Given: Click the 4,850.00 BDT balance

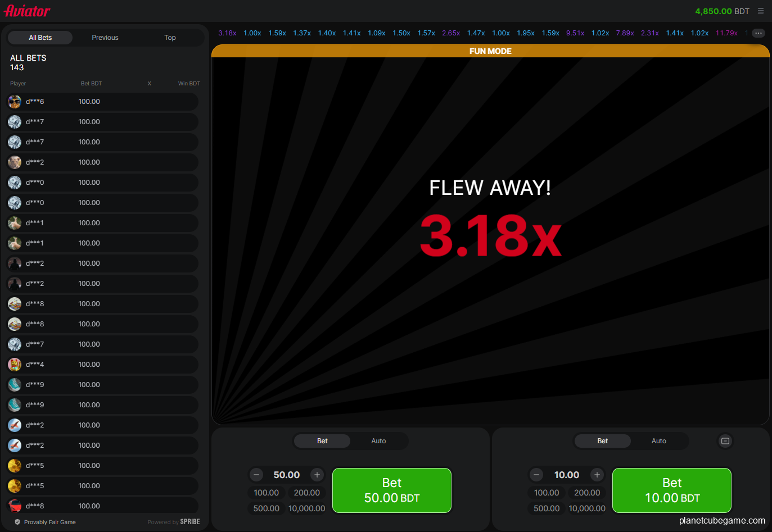Looking at the screenshot, I should 722,11.
